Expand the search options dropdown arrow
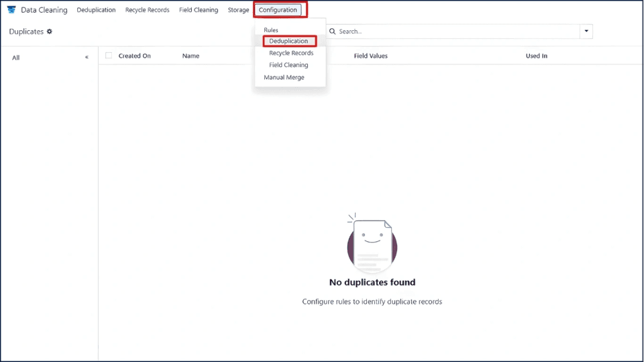This screenshot has height=362, width=644. click(x=586, y=32)
